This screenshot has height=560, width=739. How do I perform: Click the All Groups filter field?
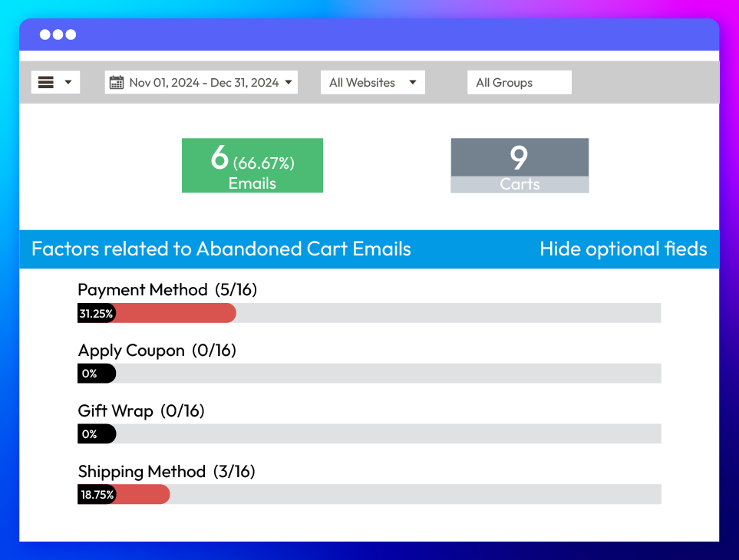click(520, 82)
